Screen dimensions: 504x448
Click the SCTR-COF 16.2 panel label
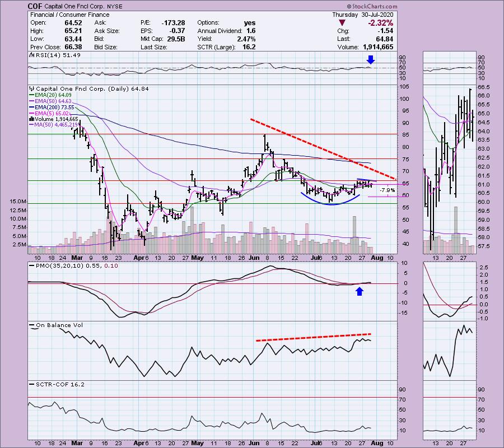60,384
